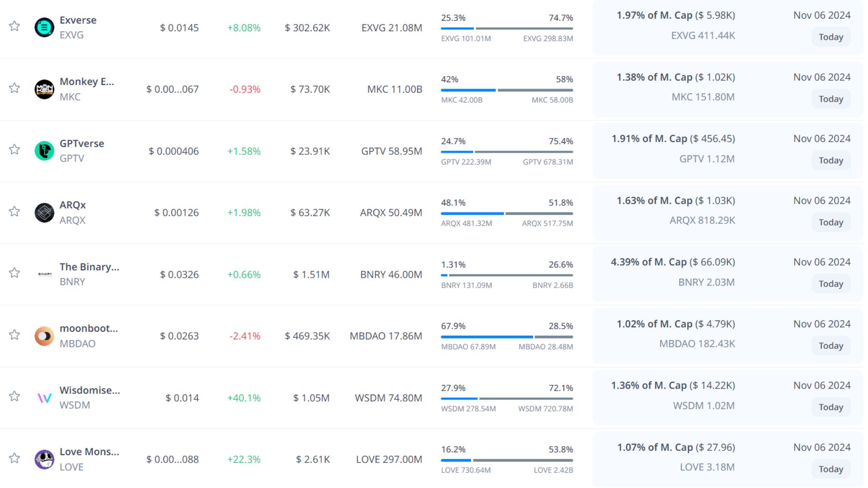Click the ARQx black cube logo

(x=44, y=212)
